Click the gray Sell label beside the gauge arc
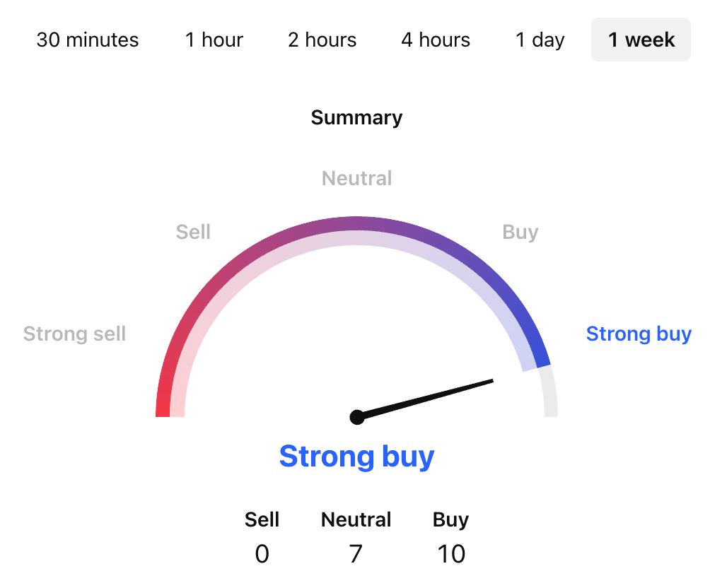 [193, 232]
